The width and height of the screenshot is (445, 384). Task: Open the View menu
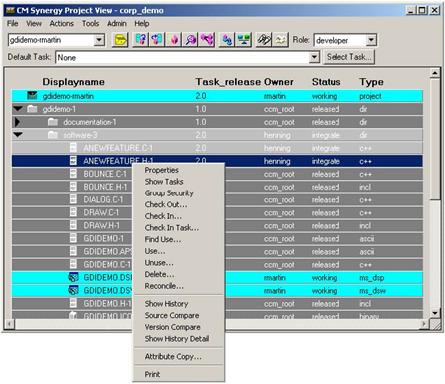tap(34, 24)
